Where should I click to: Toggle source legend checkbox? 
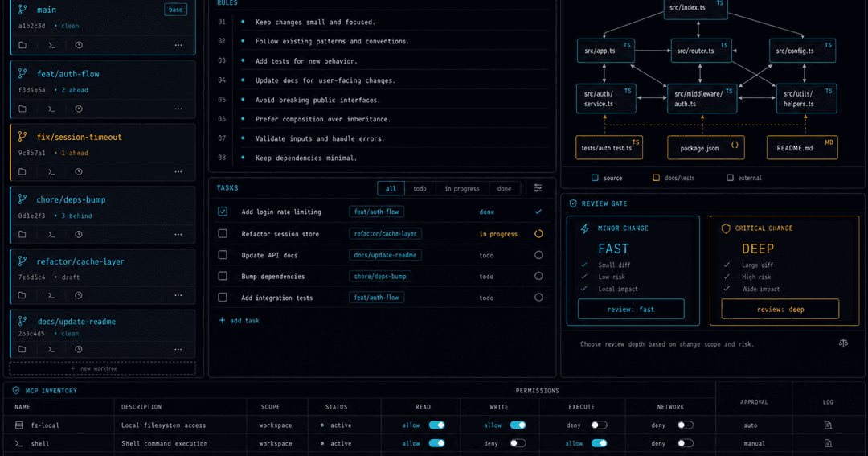point(595,178)
